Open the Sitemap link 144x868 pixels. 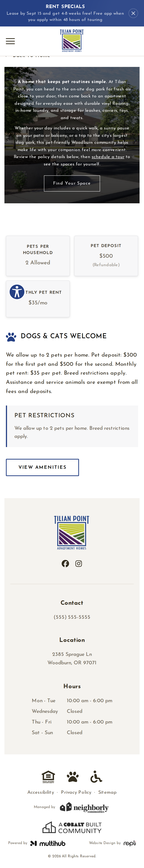coord(107,792)
